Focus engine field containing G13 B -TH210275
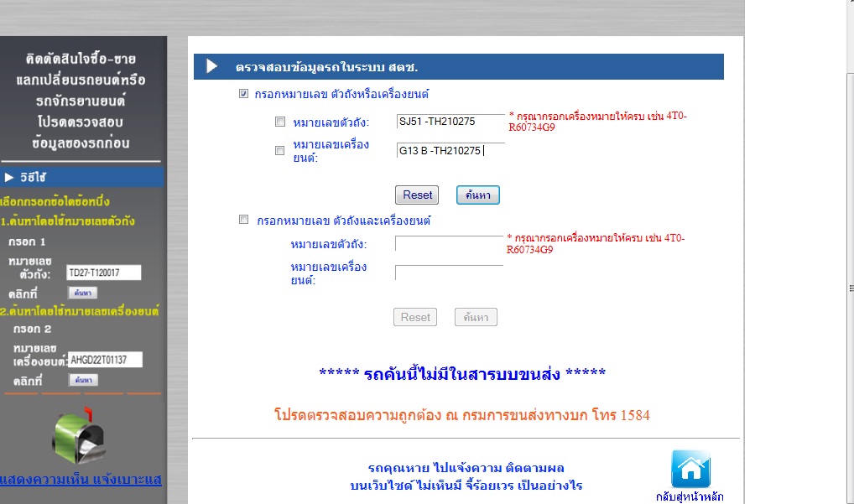Screen dimensions: 854x504 click(x=450, y=151)
